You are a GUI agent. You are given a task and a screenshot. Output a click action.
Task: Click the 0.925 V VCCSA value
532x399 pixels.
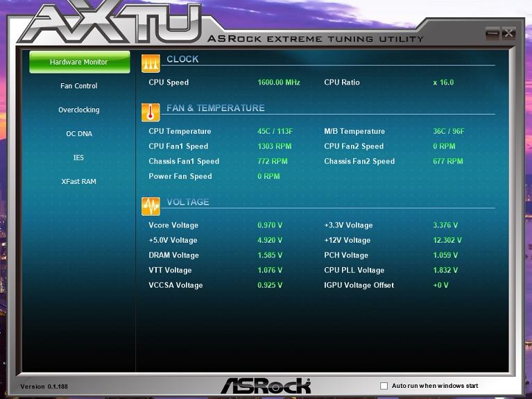pyautogui.click(x=270, y=285)
